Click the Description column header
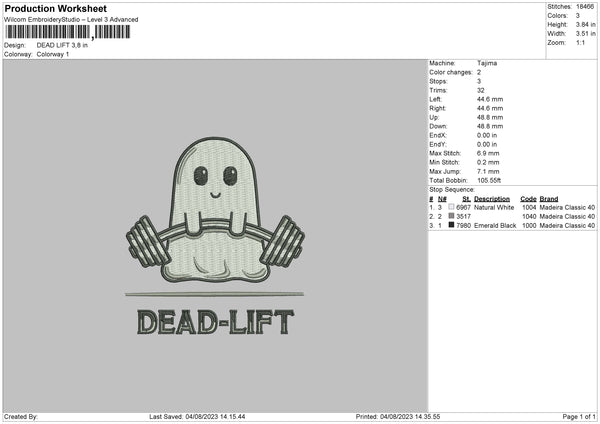Viewport: 600px width, 424px height. pyautogui.click(x=491, y=198)
